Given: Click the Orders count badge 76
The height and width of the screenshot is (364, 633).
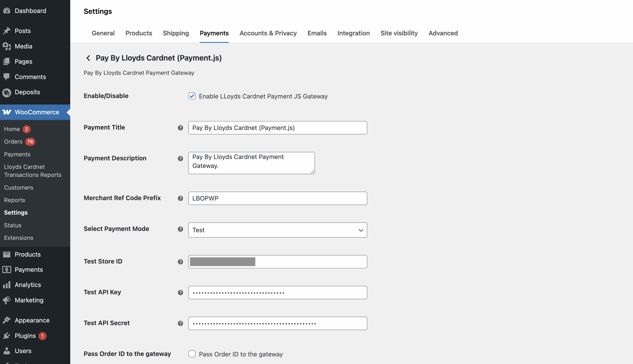Looking at the screenshot, I should point(30,142).
